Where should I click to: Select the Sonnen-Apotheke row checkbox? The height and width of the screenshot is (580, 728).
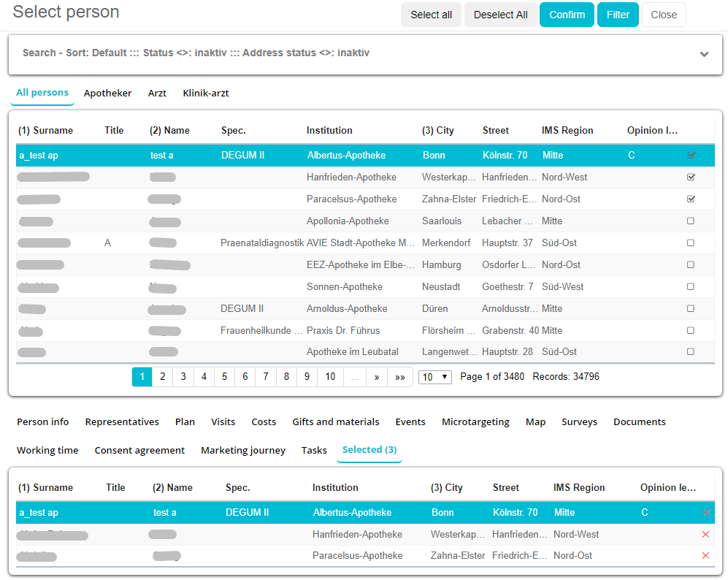(x=691, y=287)
